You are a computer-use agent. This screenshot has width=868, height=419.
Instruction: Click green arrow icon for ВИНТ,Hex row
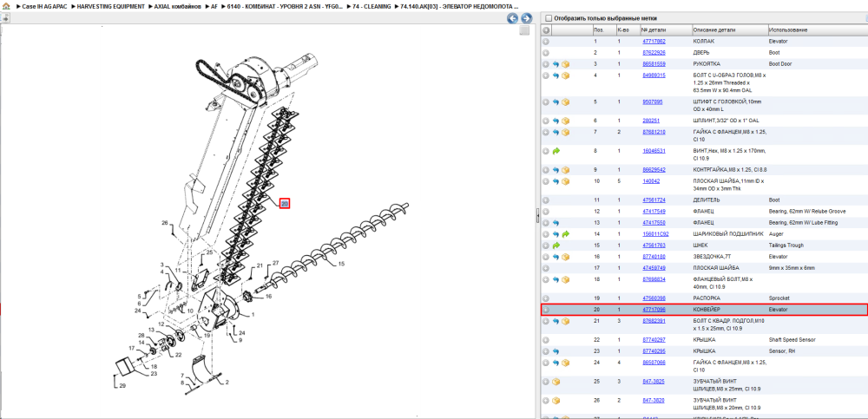tap(556, 151)
